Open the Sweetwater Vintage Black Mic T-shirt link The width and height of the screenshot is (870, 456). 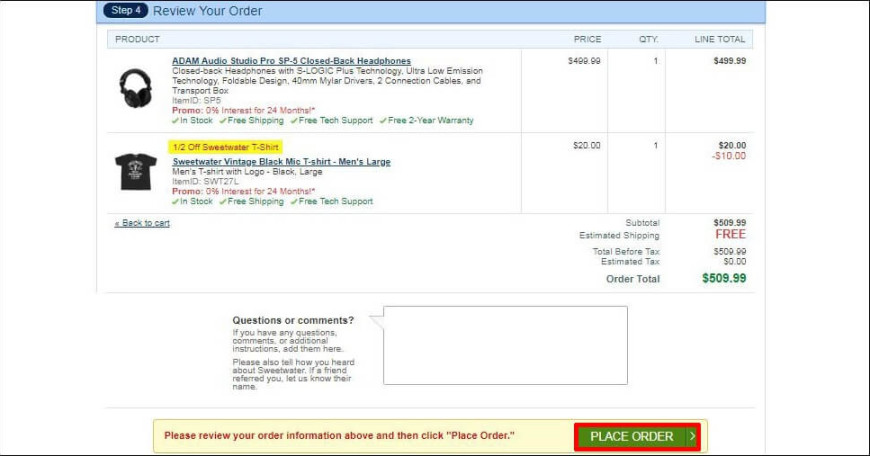coord(281,162)
